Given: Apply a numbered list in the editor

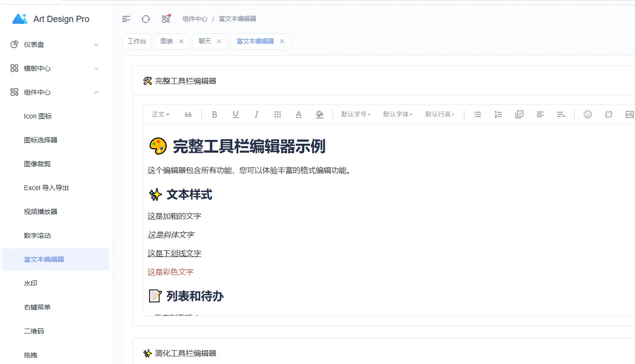Looking at the screenshot, I should click(498, 114).
